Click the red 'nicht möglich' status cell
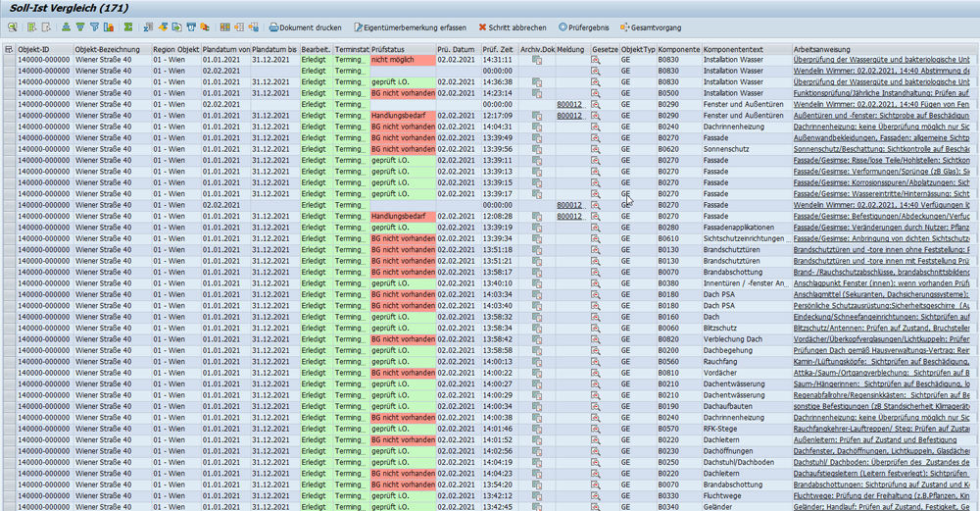This screenshot has width=980, height=511. point(402,60)
